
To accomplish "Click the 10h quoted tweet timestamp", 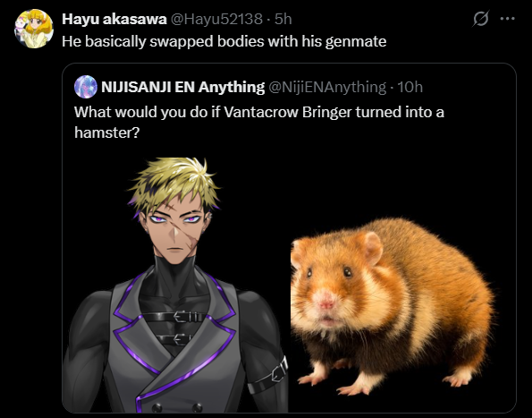I will (410, 87).
